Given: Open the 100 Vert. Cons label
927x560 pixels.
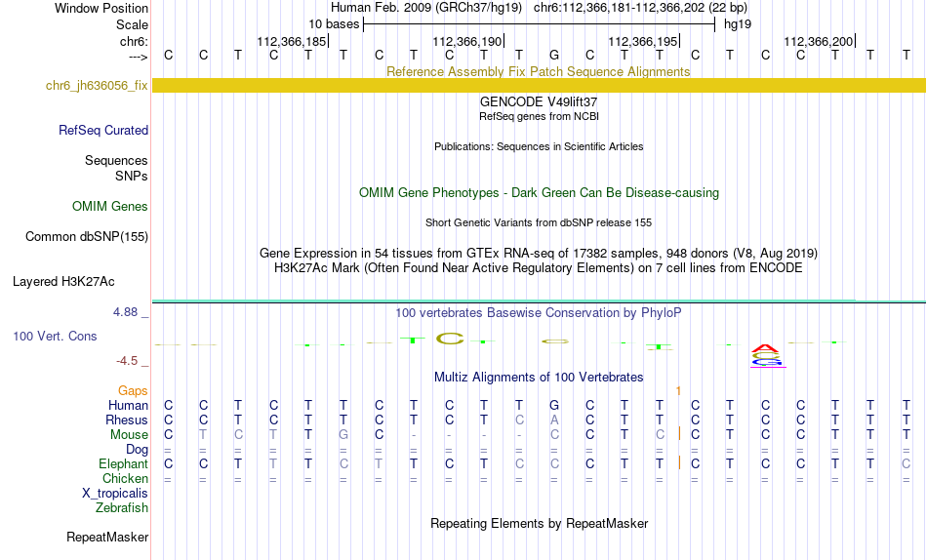Looking at the screenshot, I should pos(55,336).
